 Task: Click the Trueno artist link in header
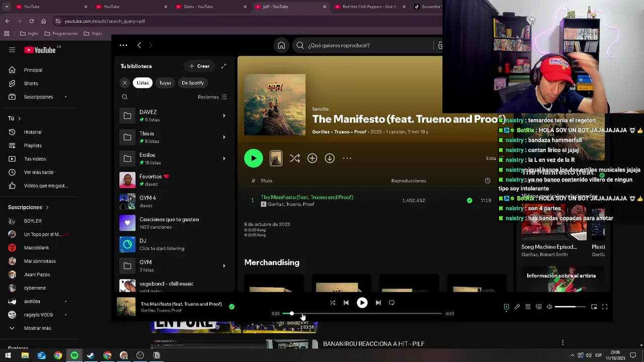342,132
